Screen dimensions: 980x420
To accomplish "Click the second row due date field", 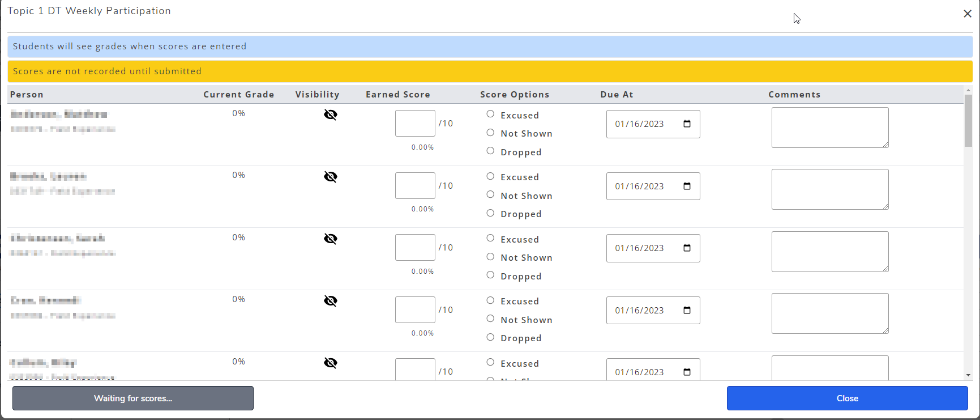I will (x=640, y=186).
